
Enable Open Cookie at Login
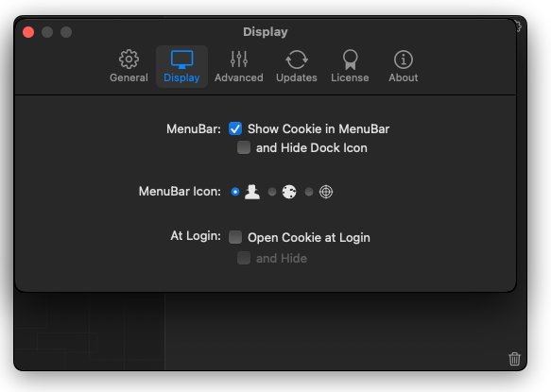(235, 237)
